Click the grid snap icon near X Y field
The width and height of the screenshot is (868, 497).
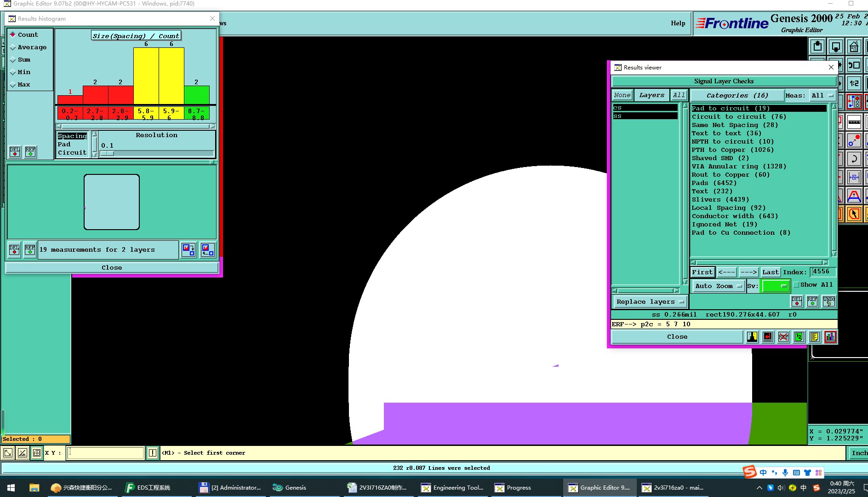pyautogui.click(x=37, y=453)
